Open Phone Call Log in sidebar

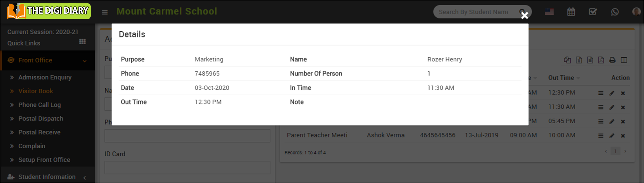tap(39, 105)
